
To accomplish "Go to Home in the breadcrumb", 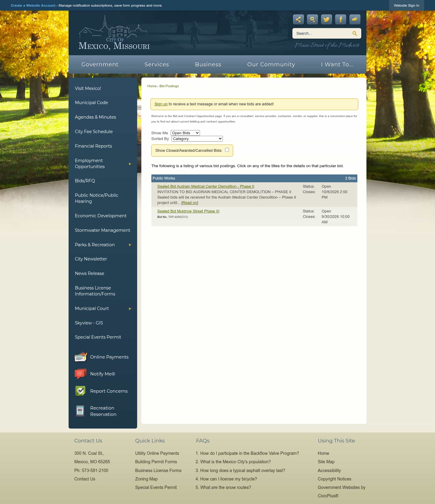I will pyautogui.click(x=152, y=86).
